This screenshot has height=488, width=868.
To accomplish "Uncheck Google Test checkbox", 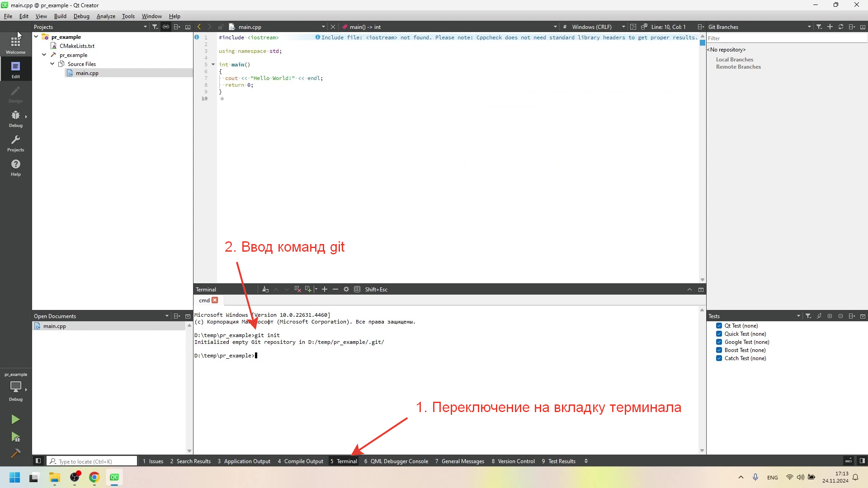I will [x=719, y=342].
